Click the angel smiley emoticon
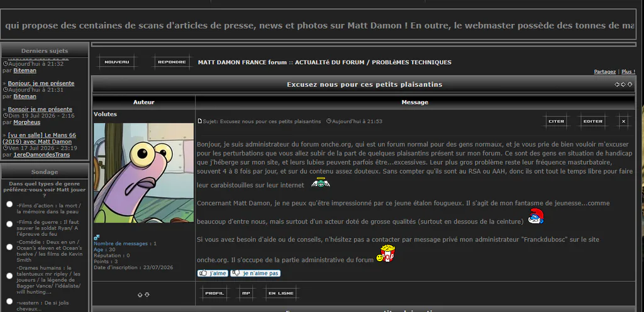This screenshot has width=644, height=312. (320, 182)
